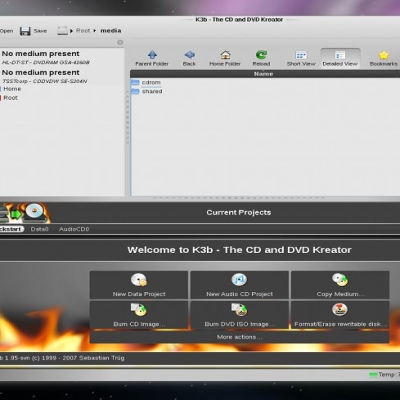
Task: Start a New Audio CD Project
Action: pyautogui.click(x=239, y=285)
